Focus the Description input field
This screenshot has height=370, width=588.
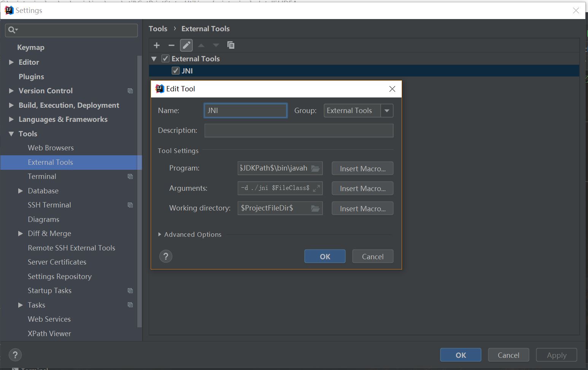tap(299, 131)
